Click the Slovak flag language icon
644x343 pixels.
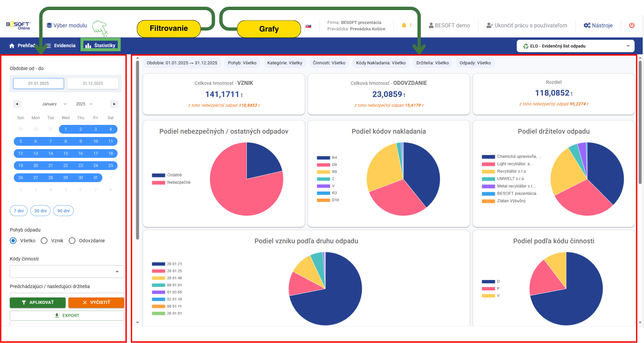pos(308,26)
